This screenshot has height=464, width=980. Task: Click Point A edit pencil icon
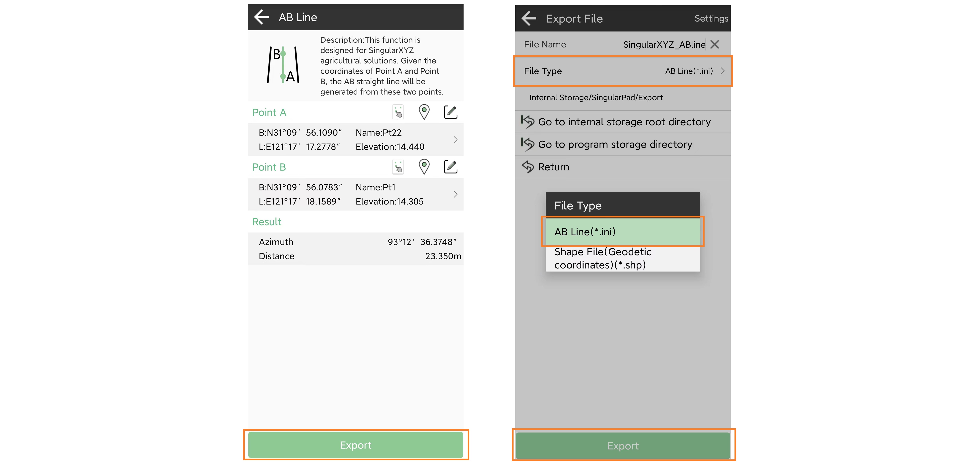point(451,112)
